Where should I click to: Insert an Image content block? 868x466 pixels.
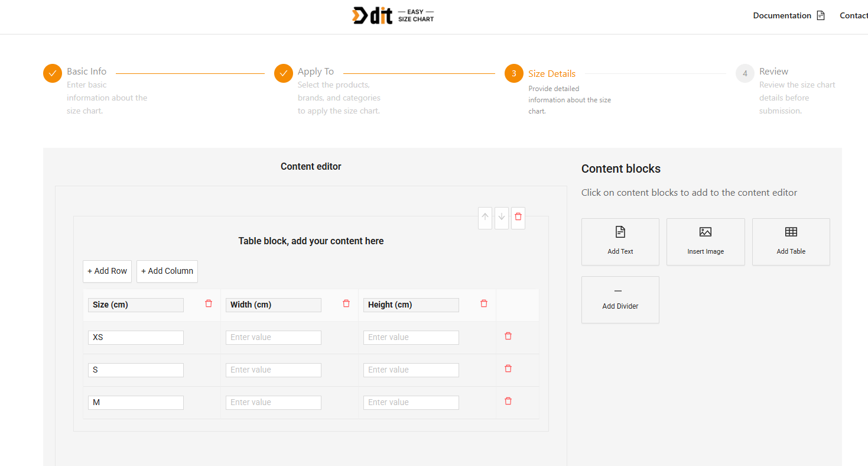coord(706,241)
